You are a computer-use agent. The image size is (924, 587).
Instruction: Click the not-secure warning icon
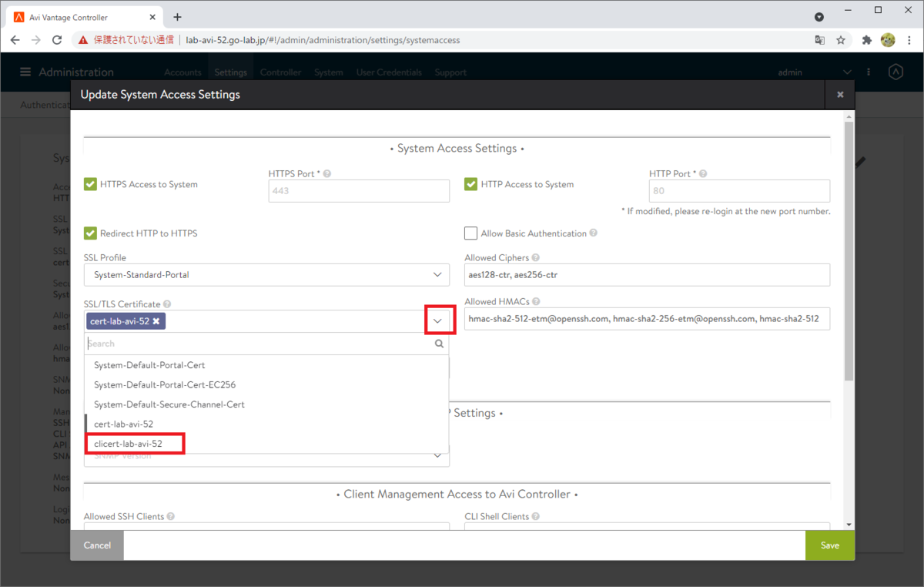(83, 40)
